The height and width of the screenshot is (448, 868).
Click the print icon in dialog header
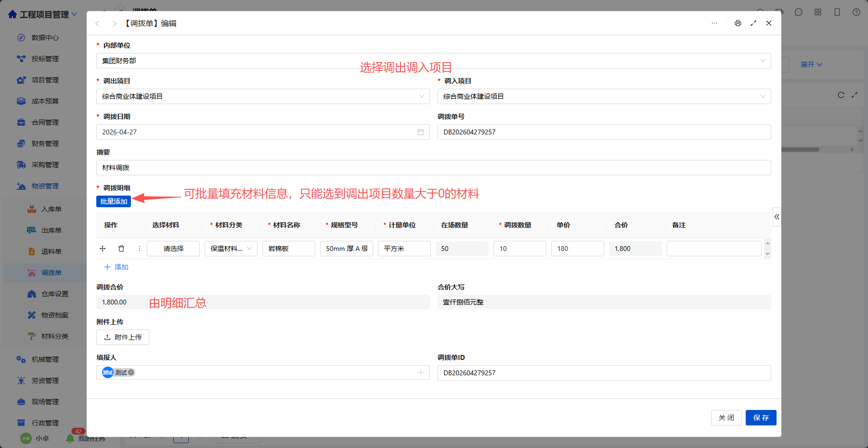pyautogui.click(x=738, y=23)
